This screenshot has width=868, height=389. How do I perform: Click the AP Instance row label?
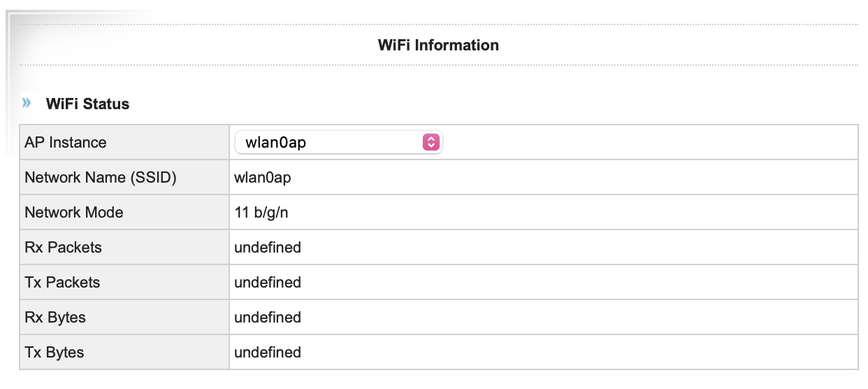tap(66, 143)
